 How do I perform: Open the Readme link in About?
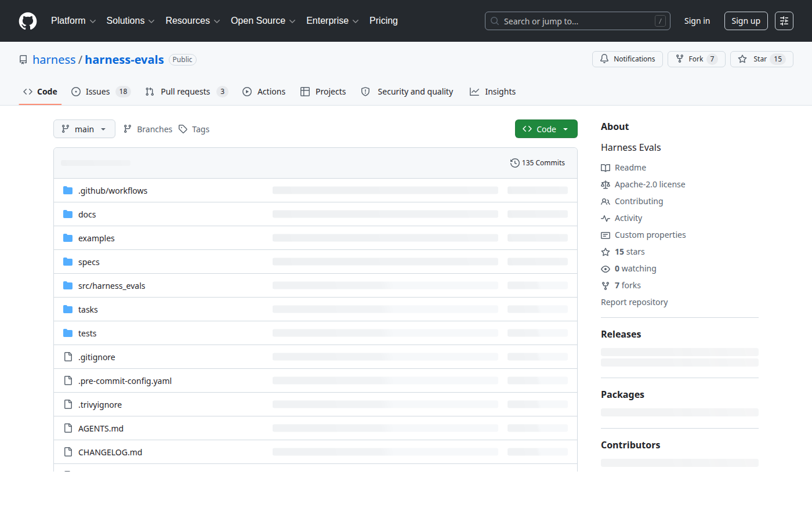click(x=623, y=168)
